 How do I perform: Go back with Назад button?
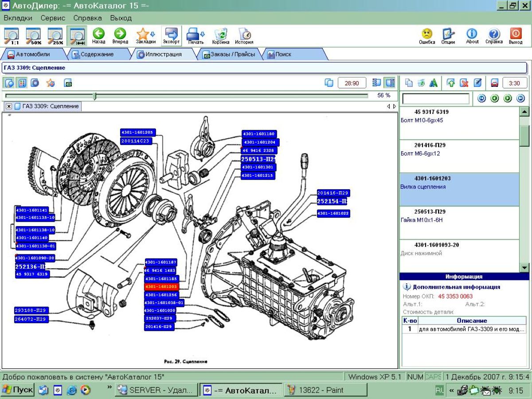[x=98, y=36]
